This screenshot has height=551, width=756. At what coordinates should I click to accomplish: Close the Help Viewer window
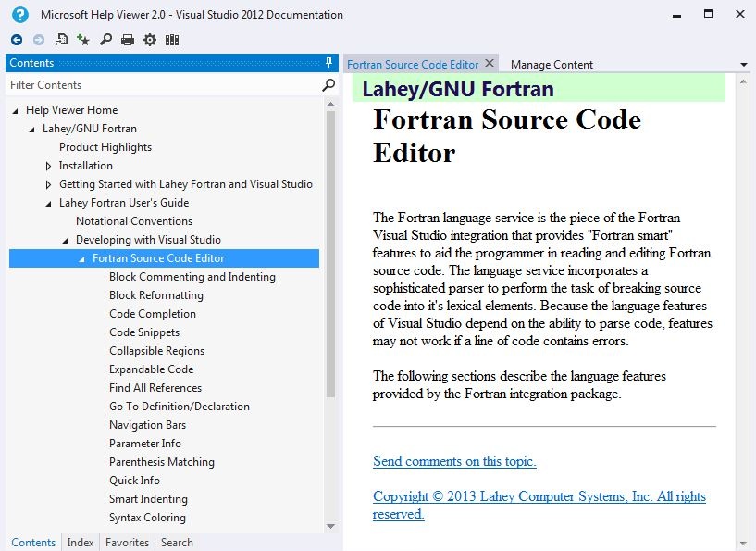740,14
